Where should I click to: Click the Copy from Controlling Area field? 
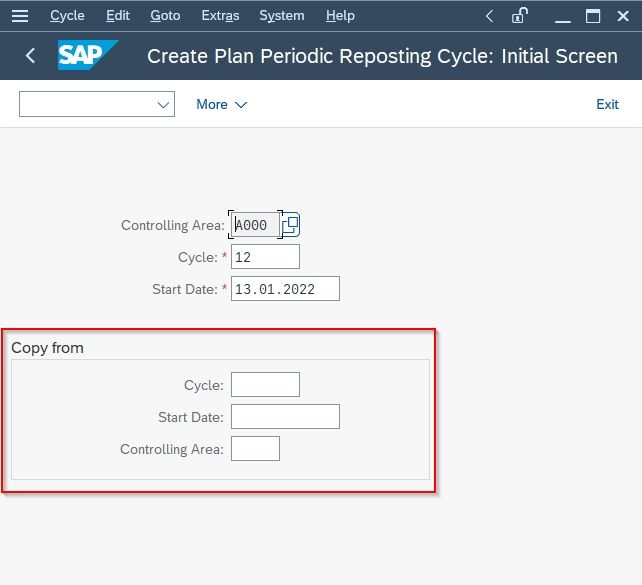[x=255, y=448]
